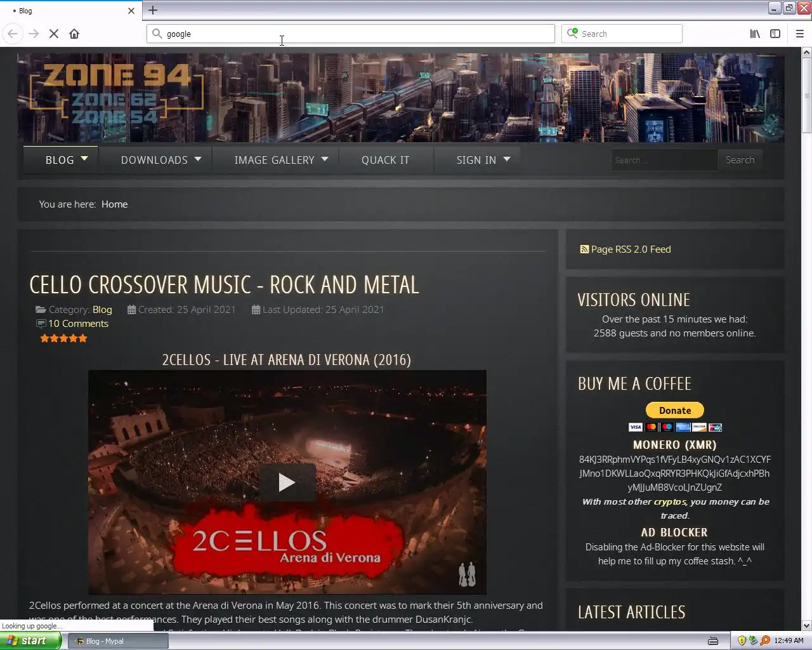
Task: Click the orange magnifier tray icon
Action: pos(765,640)
